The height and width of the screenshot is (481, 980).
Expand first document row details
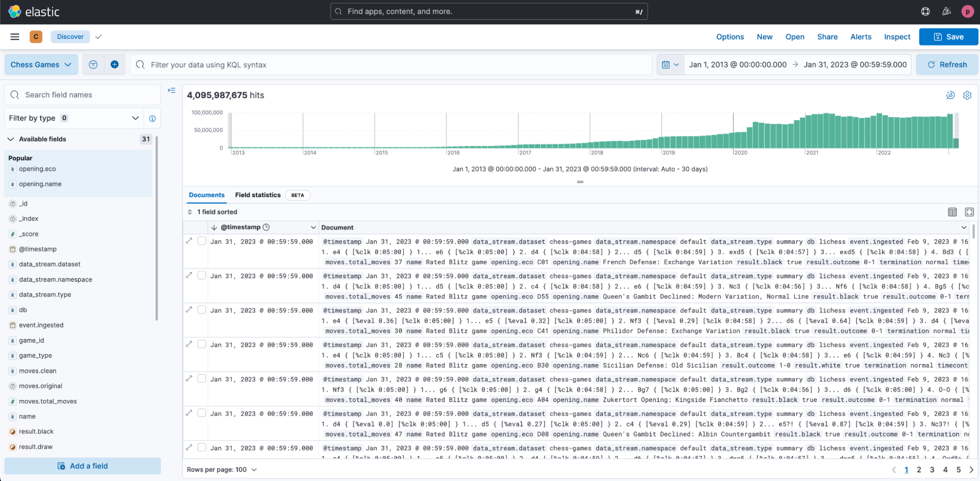click(x=189, y=241)
